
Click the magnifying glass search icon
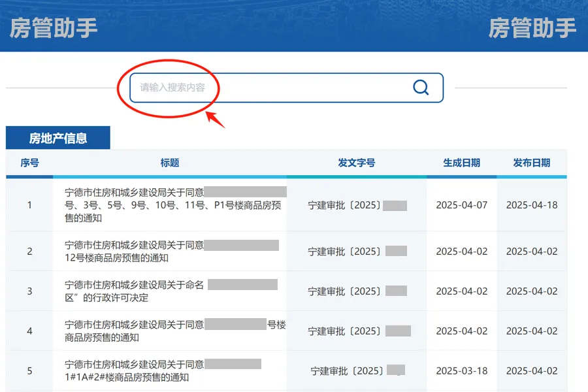pyautogui.click(x=421, y=88)
